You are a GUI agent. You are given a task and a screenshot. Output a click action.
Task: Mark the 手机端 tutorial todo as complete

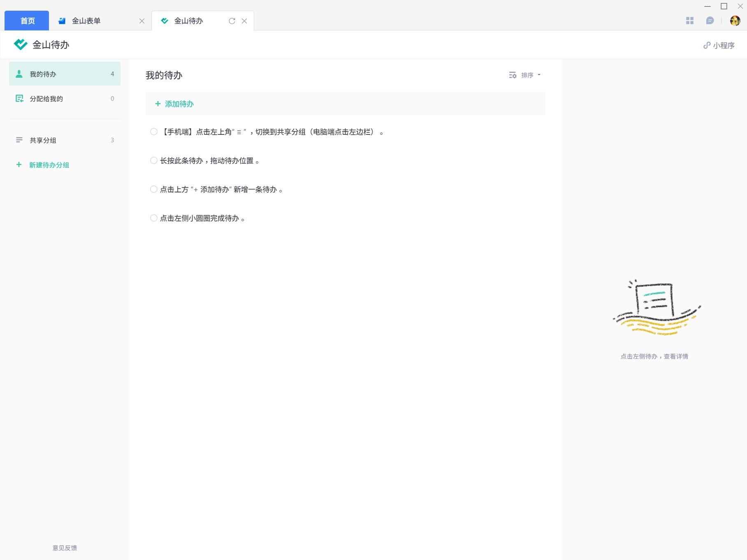click(x=154, y=132)
